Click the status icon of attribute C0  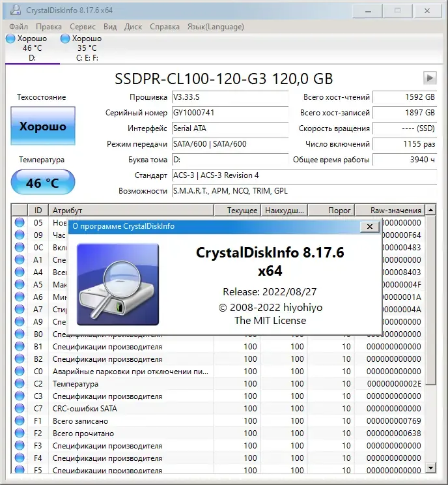click(x=20, y=371)
